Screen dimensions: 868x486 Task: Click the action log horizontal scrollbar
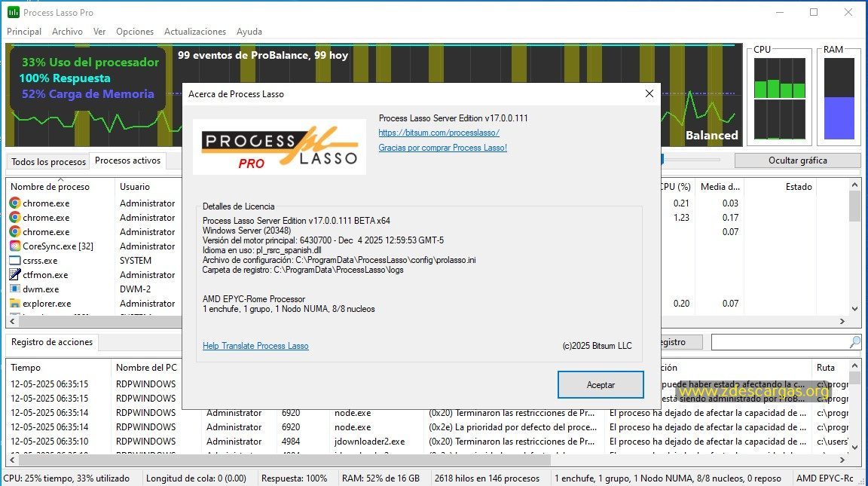285,460
